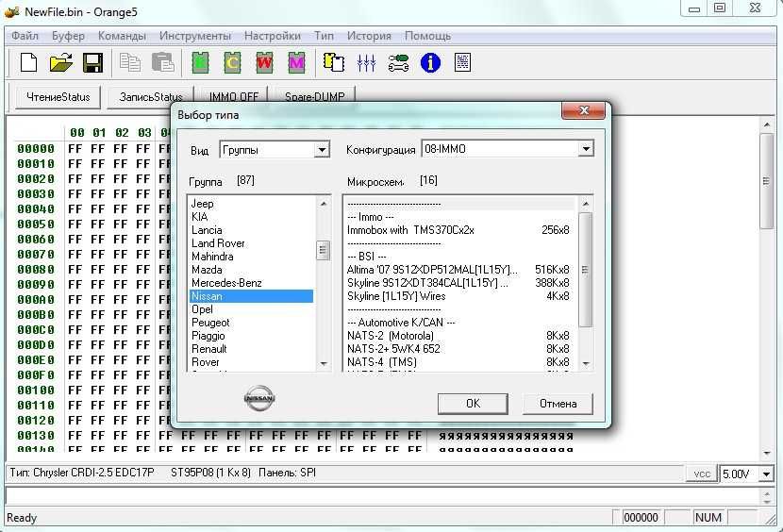Click the VCC button in status bar

point(701,474)
